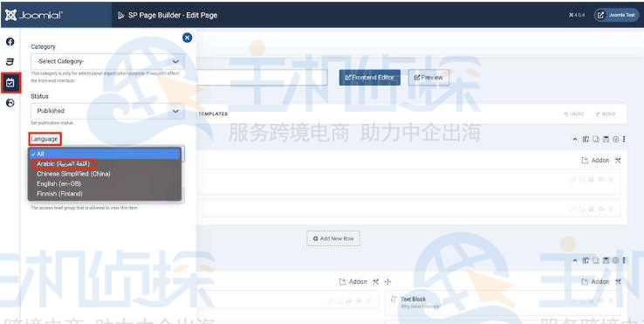Open the top row column's tools icon
Viewport: 644px width, 324px height.
click(618, 161)
